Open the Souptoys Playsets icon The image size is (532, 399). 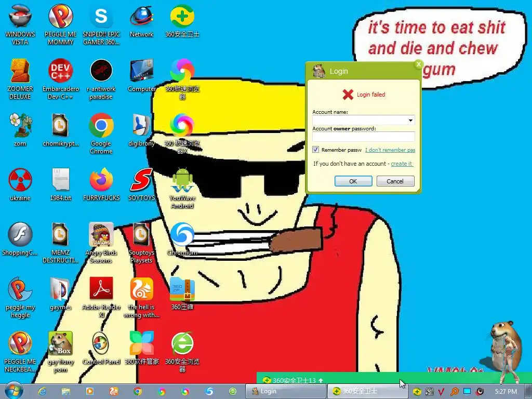click(141, 243)
